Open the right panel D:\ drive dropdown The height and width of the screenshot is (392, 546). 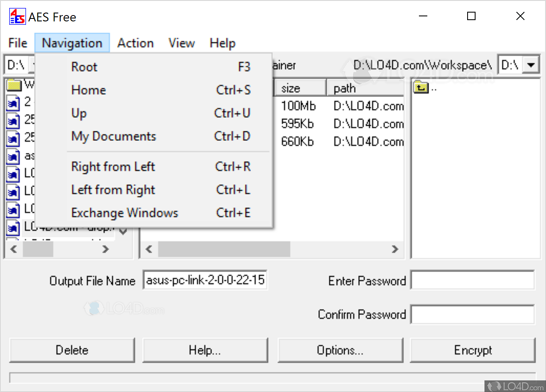[x=530, y=64]
